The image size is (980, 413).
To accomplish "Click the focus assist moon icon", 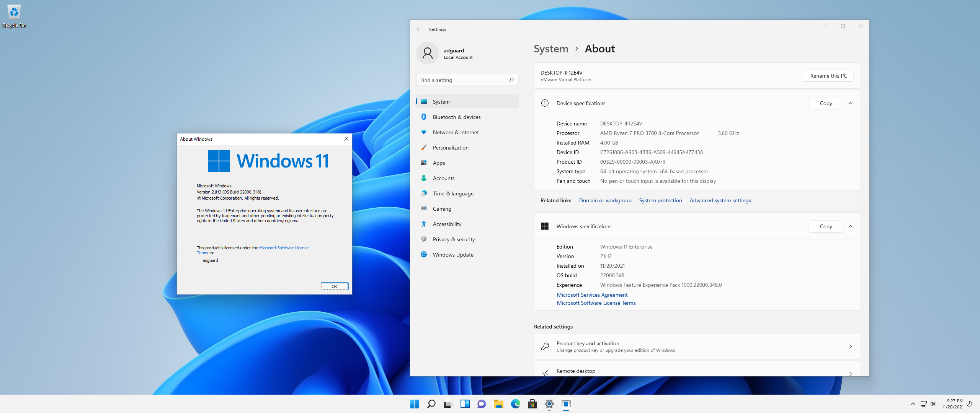I will point(970,404).
